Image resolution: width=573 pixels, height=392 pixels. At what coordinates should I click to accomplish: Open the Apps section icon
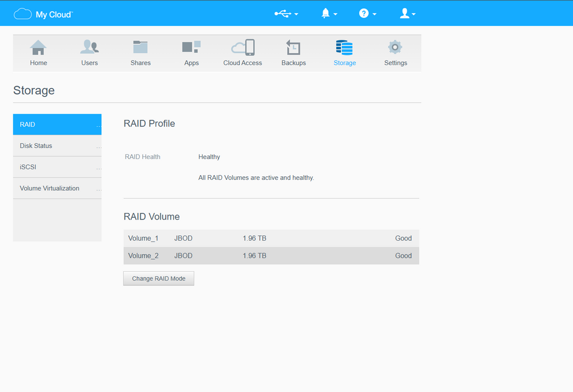pyautogui.click(x=192, y=47)
